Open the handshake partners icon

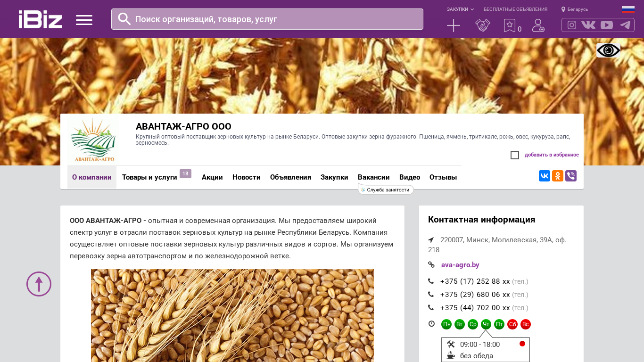pyautogui.click(x=483, y=25)
